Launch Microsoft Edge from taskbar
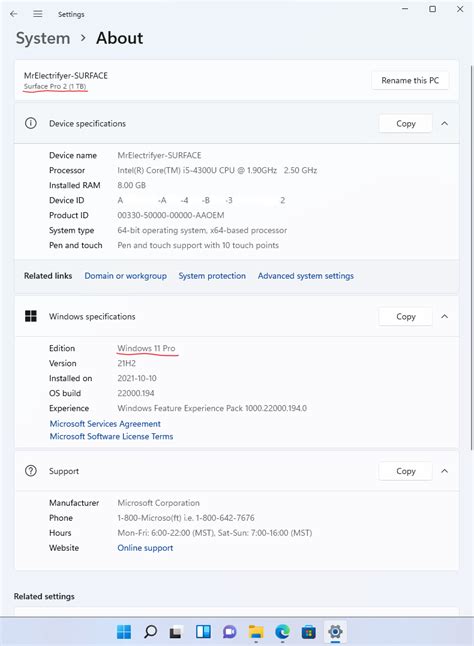 tap(283, 631)
